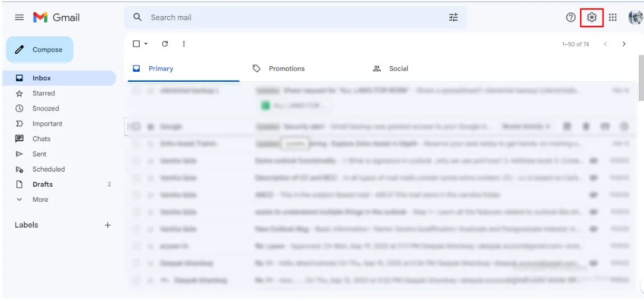Image resolution: width=644 pixels, height=301 pixels.
Task: Open the Google apps grid
Action: click(613, 17)
